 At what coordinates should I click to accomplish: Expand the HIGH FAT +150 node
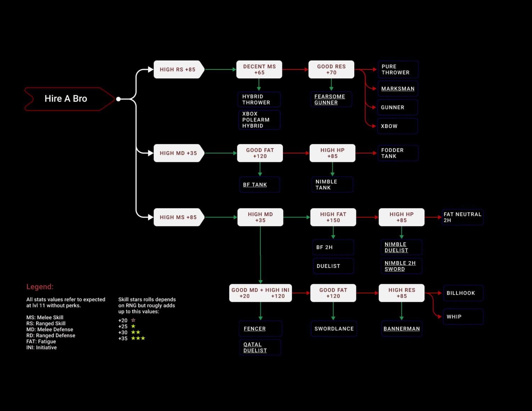pyautogui.click(x=332, y=217)
